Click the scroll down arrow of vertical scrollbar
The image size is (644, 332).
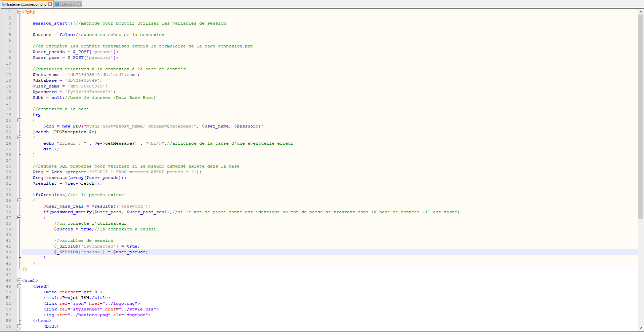(641, 328)
